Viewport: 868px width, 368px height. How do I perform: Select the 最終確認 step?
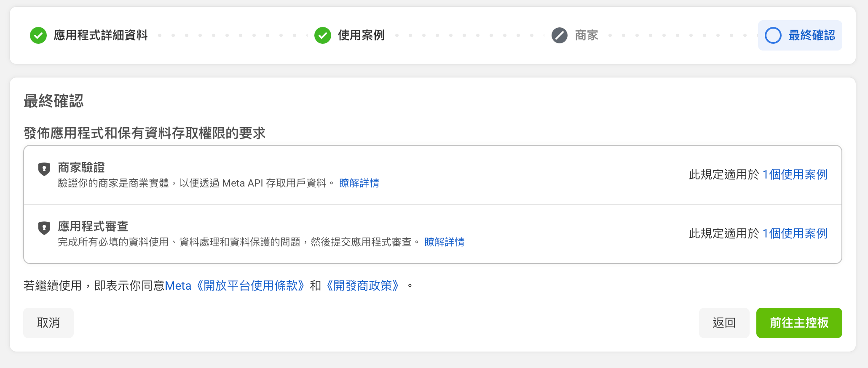coord(811,35)
